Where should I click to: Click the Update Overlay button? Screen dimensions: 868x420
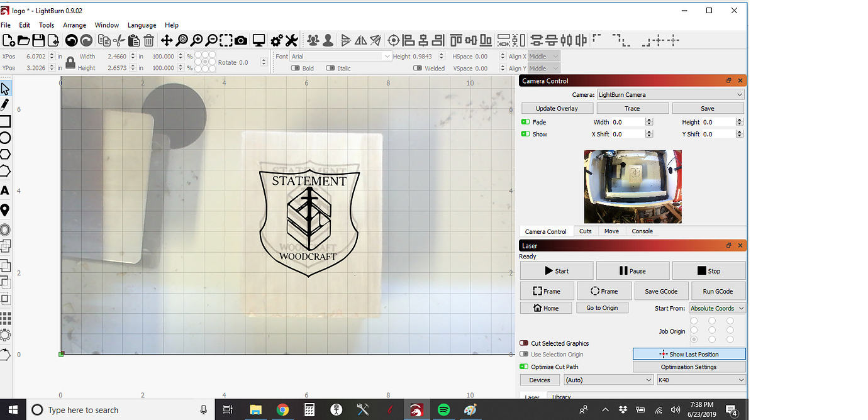click(557, 108)
